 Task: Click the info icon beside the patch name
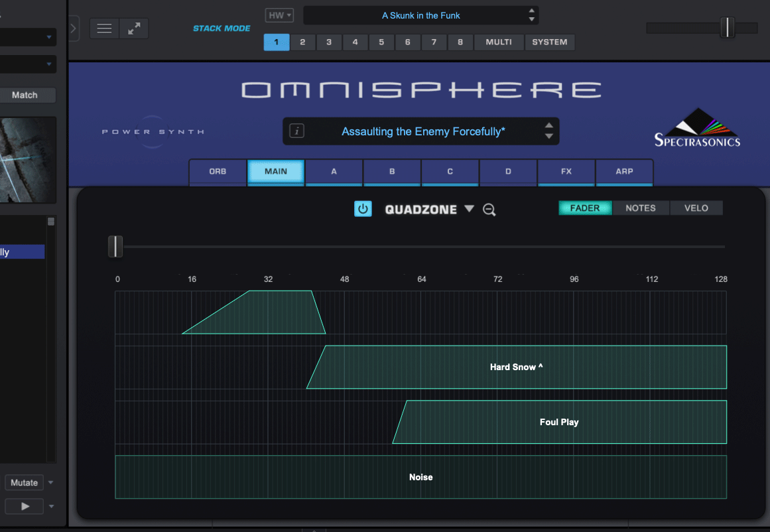click(296, 130)
